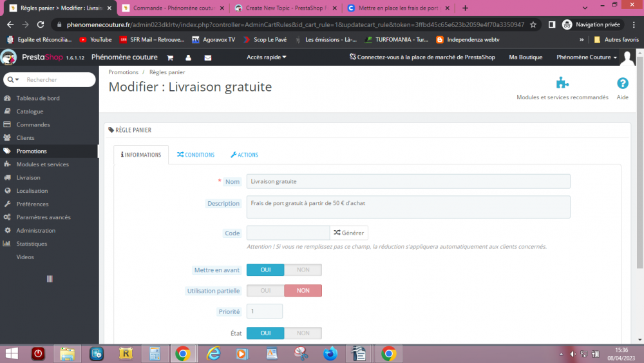Viewport: 644px width, 363px height.
Task: Click the employee avatar icon
Action: pos(627,57)
